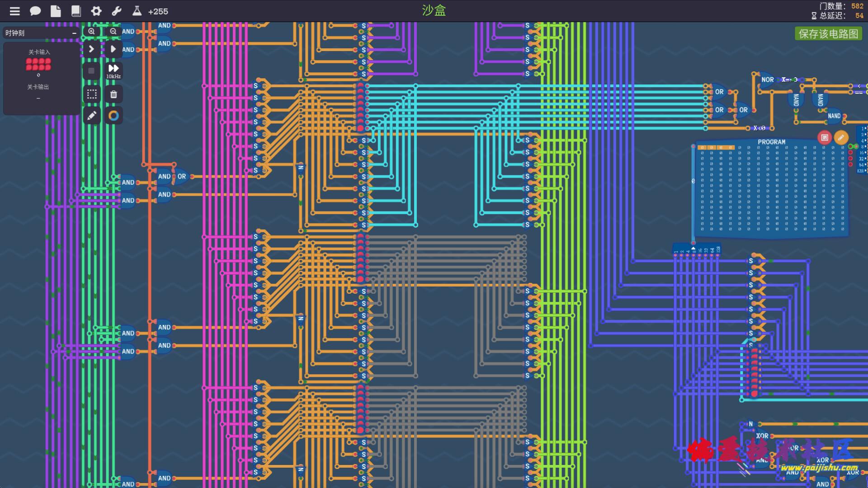The height and width of the screenshot is (488, 868).
Task: Click the red button on PROGRAM component
Action: pos(825,137)
